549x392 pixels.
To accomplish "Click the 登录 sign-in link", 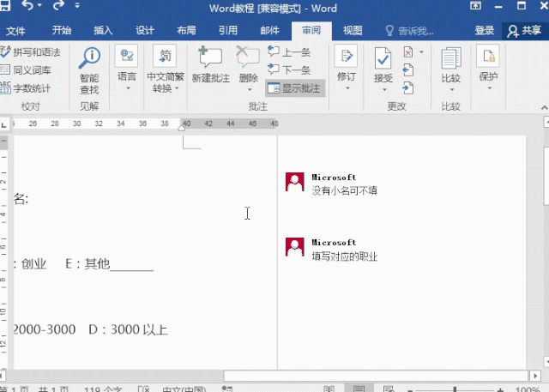I will pyautogui.click(x=485, y=31).
